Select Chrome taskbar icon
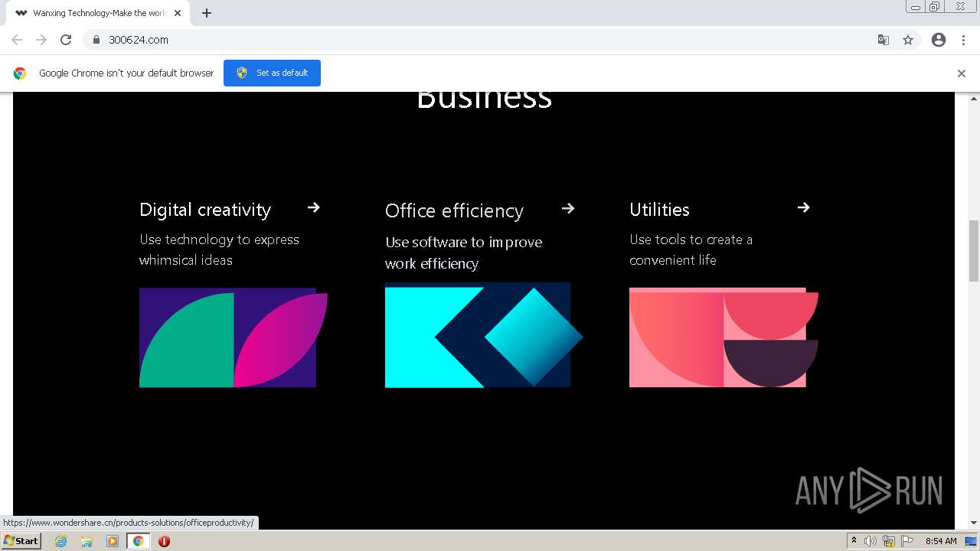980x551 pixels. (138, 541)
